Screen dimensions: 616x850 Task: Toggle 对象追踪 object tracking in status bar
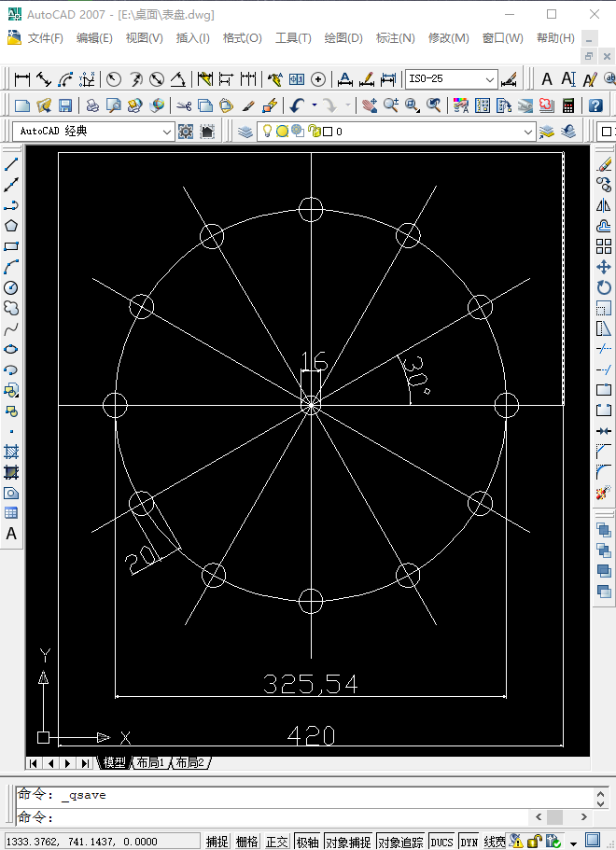click(400, 842)
